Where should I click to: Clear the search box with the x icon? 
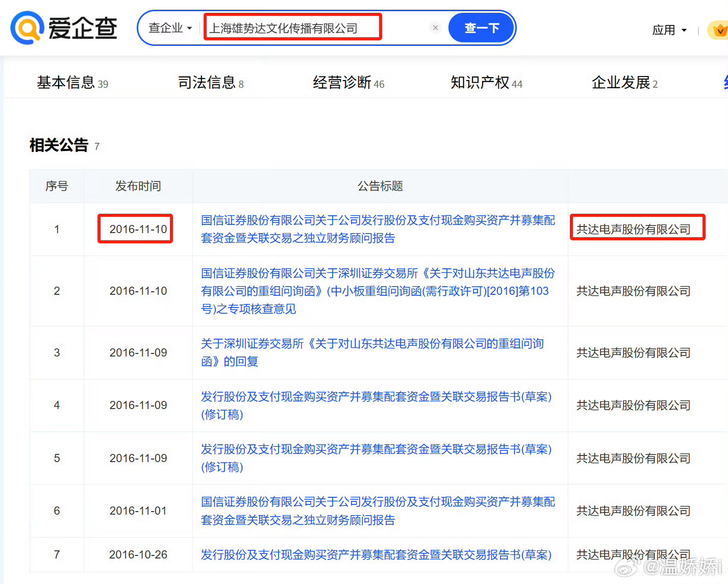(435, 28)
